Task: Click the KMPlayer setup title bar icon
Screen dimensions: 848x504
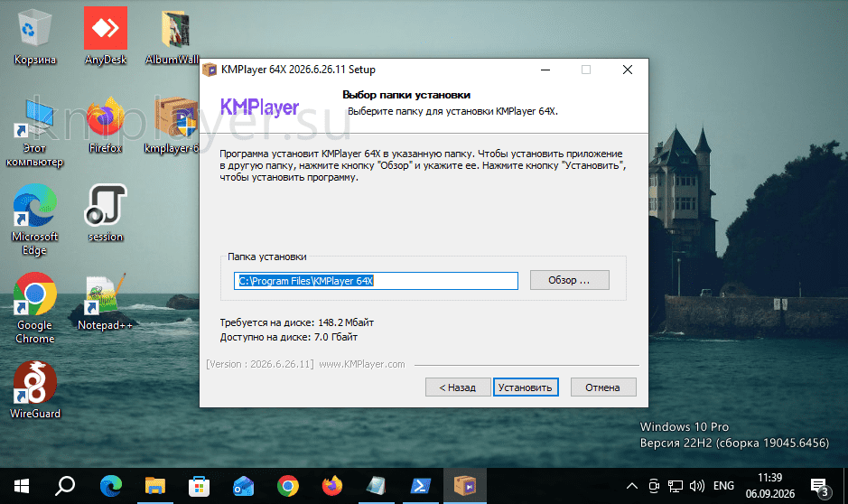Action: [x=210, y=70]
